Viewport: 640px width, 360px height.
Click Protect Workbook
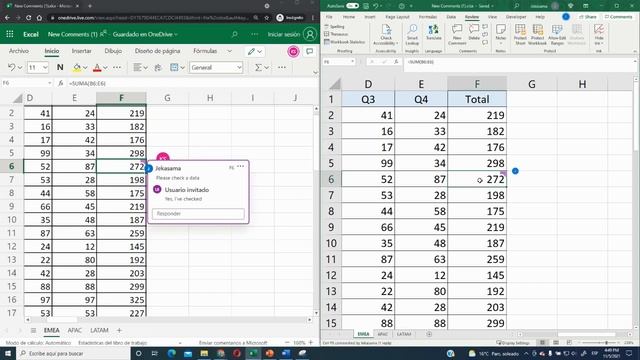tap(537, 35)
